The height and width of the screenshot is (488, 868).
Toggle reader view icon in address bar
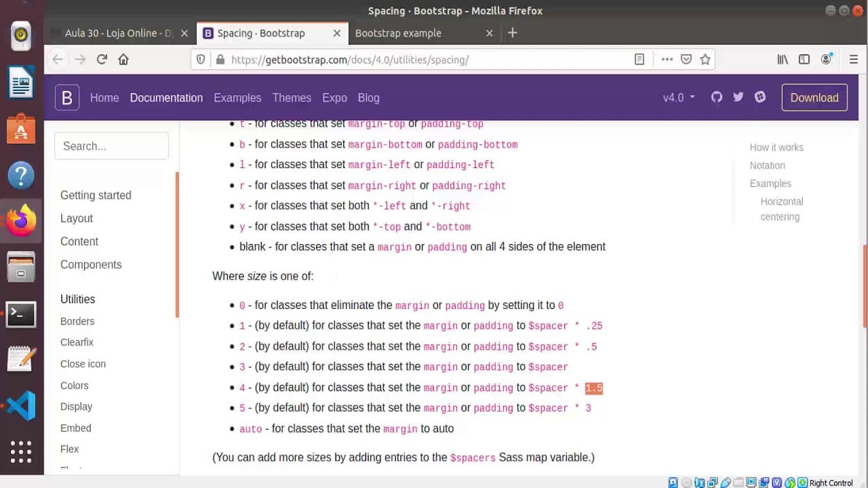pos(639,60)
